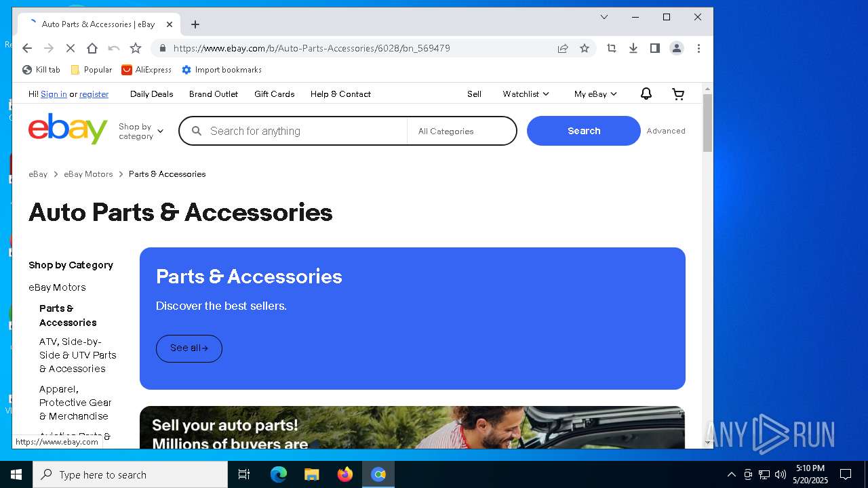Open Help & Contact
The width and height of the screenshot is (868, 488).
coord(340,94)
